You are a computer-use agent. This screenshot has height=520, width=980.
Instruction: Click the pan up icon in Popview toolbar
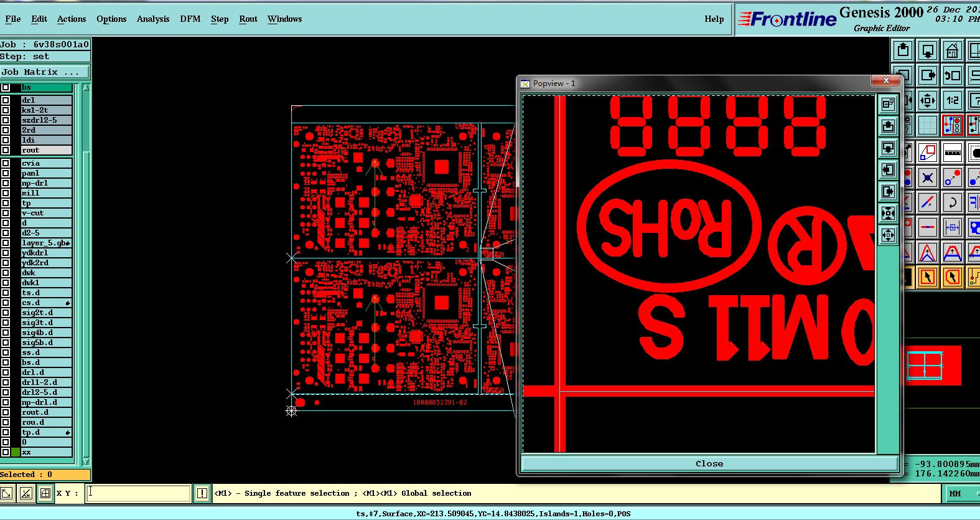[888, 126]
